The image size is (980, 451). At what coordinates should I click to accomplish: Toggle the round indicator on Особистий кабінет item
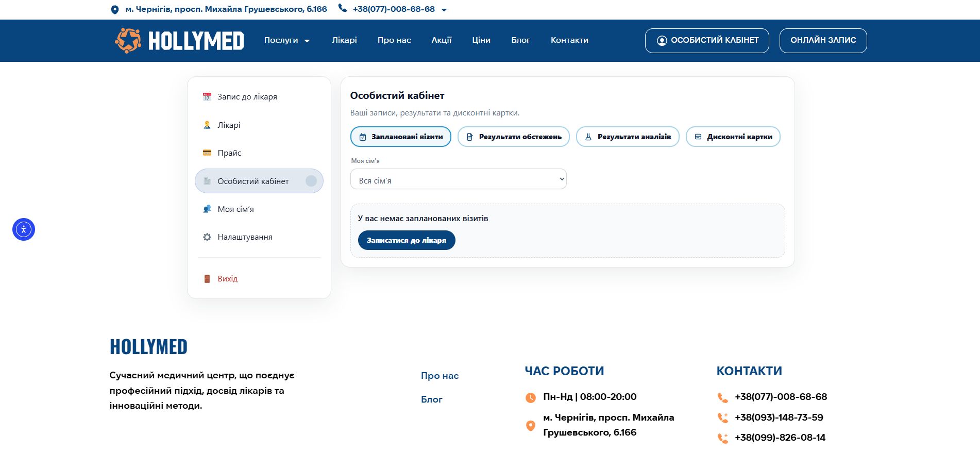tap(311, 181)
